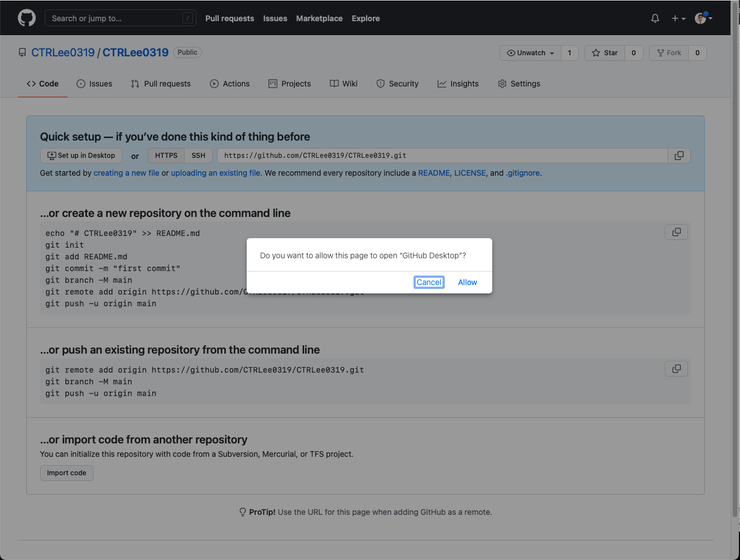This screenshot has width=740, height=560.
Task: Click the Public visibility badge
Action: [188, 52]
